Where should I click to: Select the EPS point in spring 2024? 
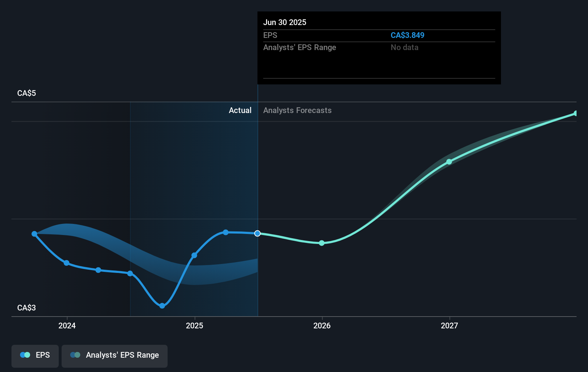pos(98,270)
